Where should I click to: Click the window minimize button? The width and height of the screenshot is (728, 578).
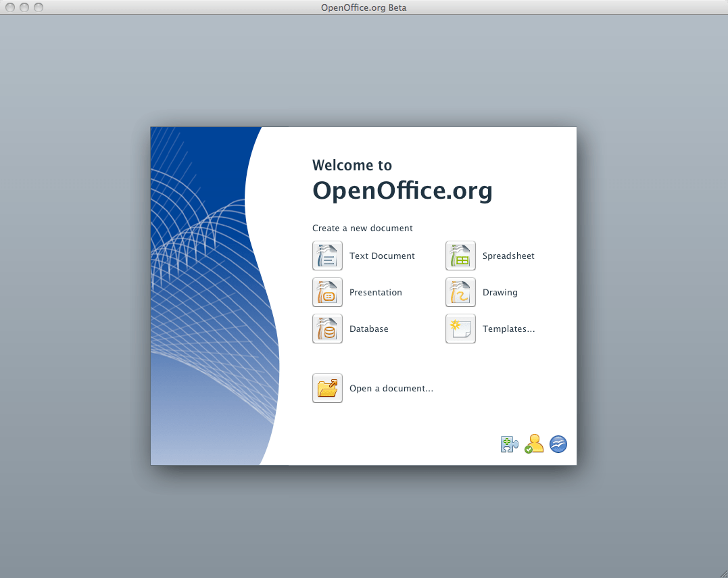tap(24, 7)
